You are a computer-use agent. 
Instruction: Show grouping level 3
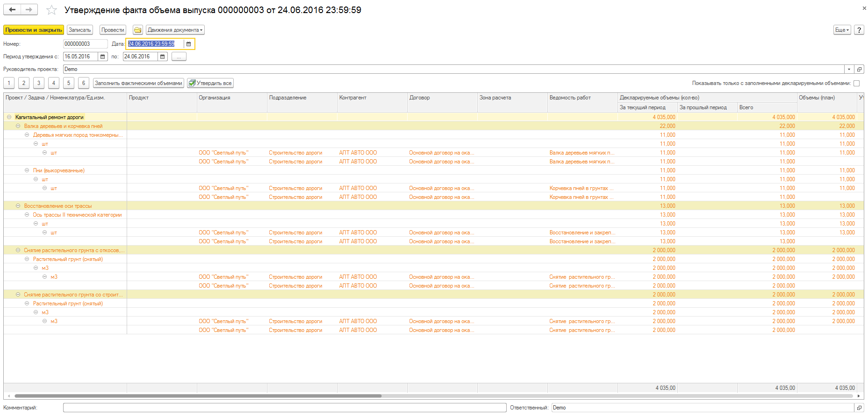39,83
